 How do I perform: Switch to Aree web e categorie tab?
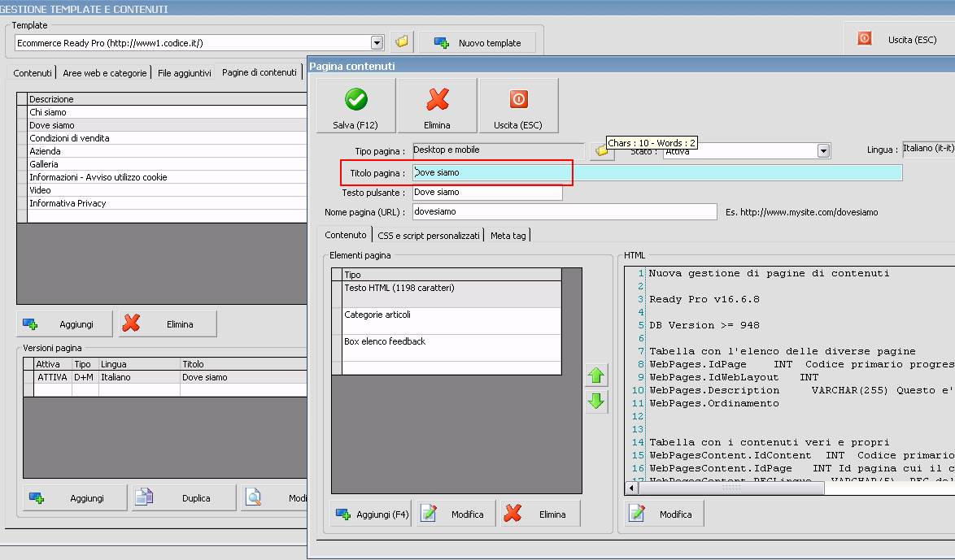coord(105,72)
